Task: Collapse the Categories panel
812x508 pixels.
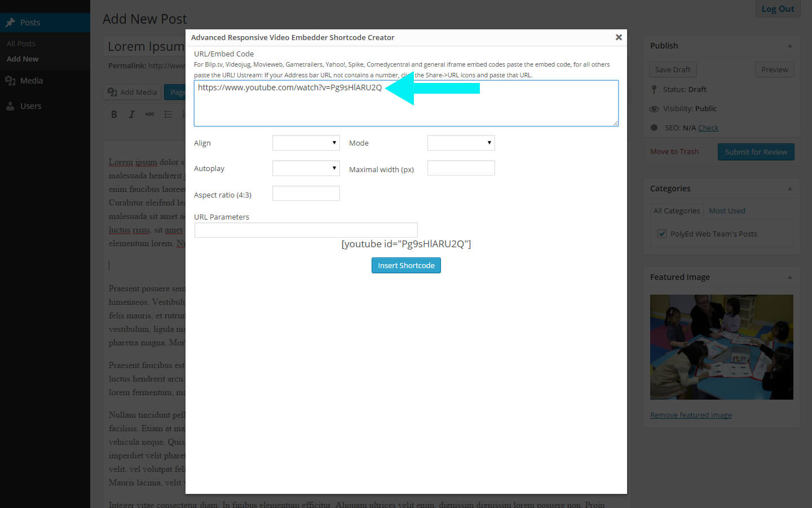Action: [790, 189]
